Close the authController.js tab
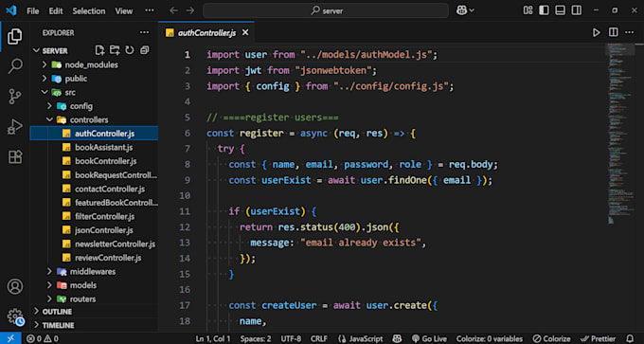Screen dimensions: 644x344 (x=245, y=33)
